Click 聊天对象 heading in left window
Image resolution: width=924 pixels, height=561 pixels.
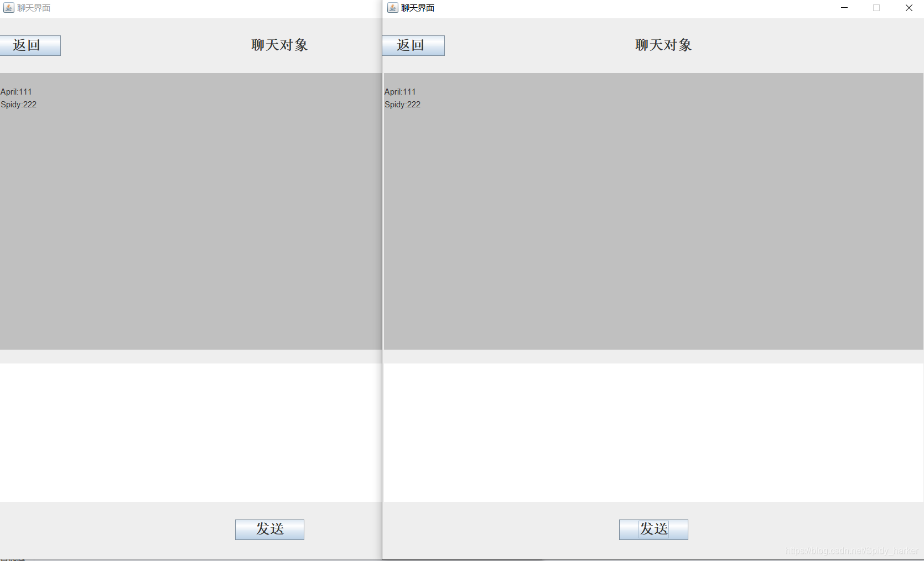coord(279,45)
